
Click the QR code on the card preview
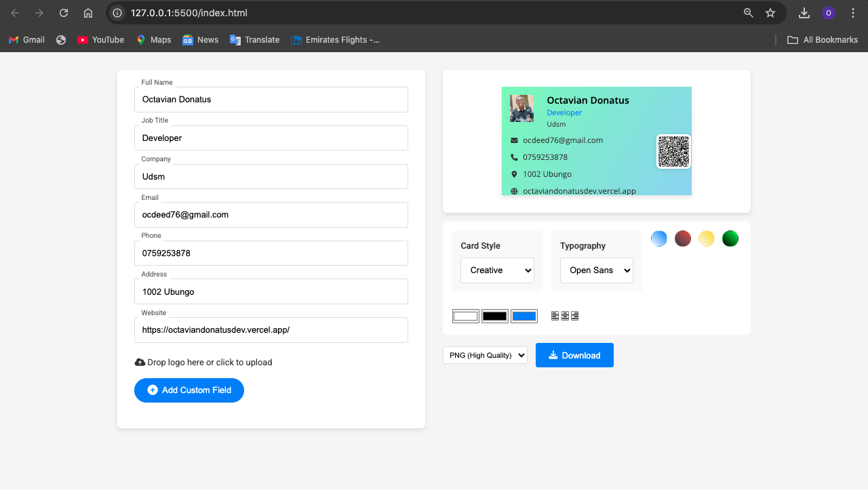673,151
